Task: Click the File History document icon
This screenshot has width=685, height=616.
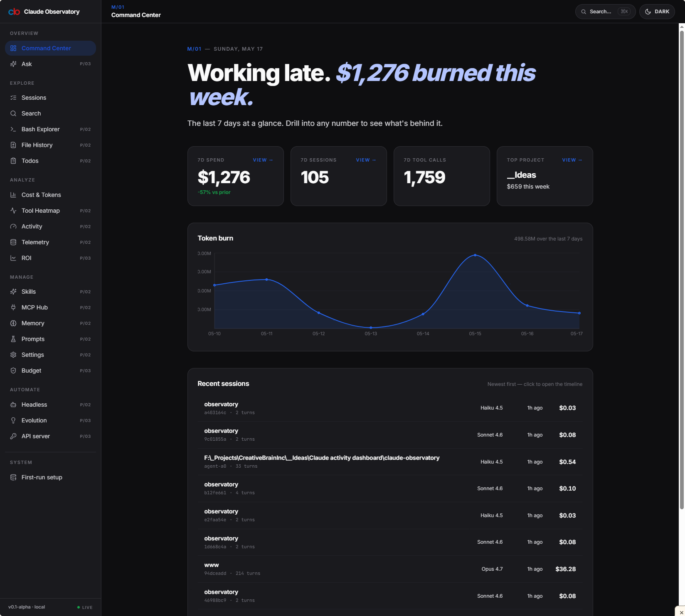Action: [x=13, y=145]
